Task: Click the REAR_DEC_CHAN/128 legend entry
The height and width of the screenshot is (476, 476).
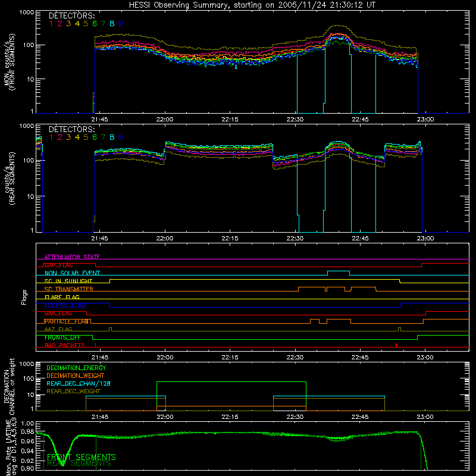Action: 79,384
